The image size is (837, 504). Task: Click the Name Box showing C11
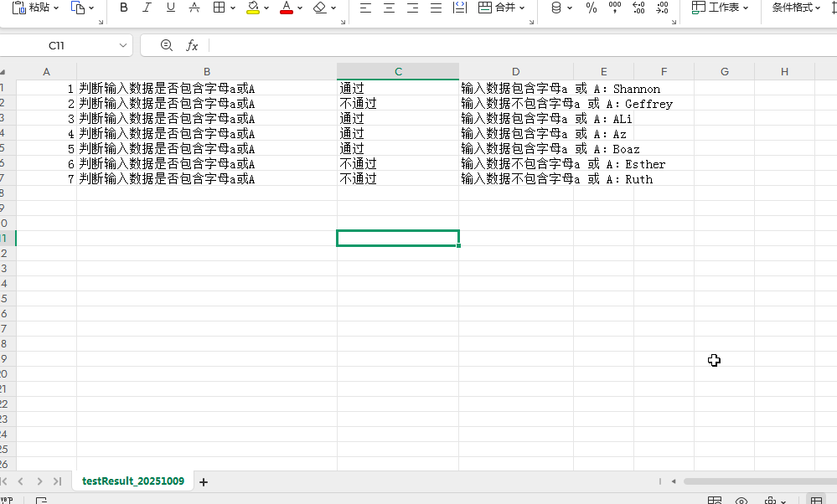[56, 45]
